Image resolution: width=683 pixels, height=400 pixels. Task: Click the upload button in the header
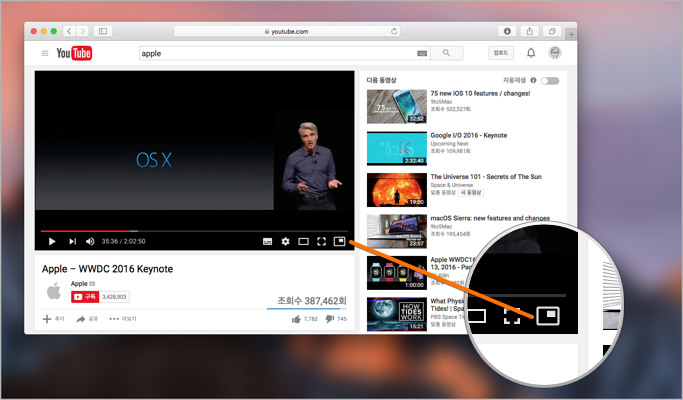point(500,53)
